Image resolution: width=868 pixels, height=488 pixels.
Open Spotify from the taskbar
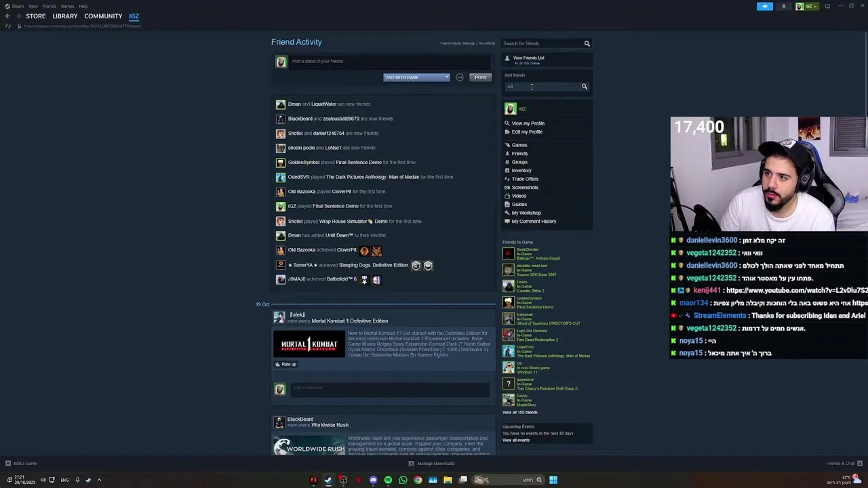388,480
